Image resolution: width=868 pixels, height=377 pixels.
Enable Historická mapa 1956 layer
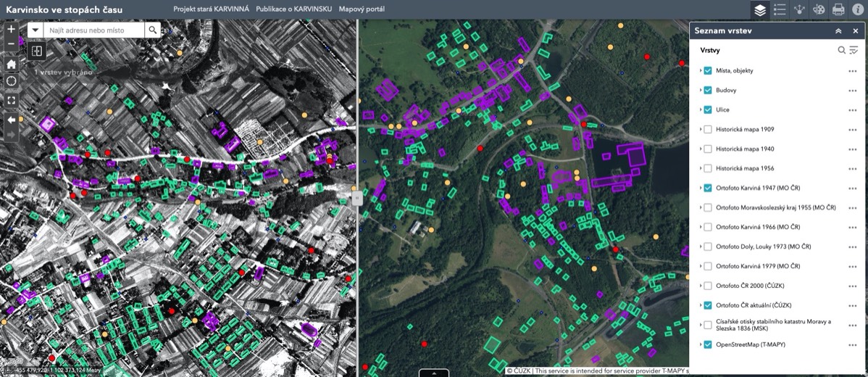(707, 168)
